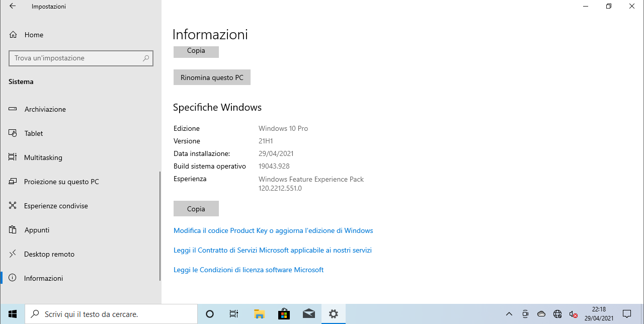Select the Tablet icon in sidebar
Image resolution: width=644 pixels, height=324 pixels.
(x=13, y=133)
